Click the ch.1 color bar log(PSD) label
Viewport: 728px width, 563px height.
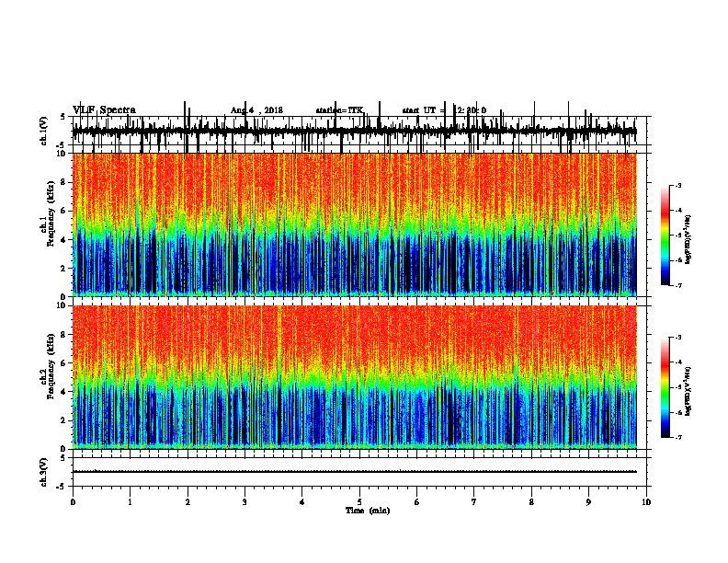(688, 239)
